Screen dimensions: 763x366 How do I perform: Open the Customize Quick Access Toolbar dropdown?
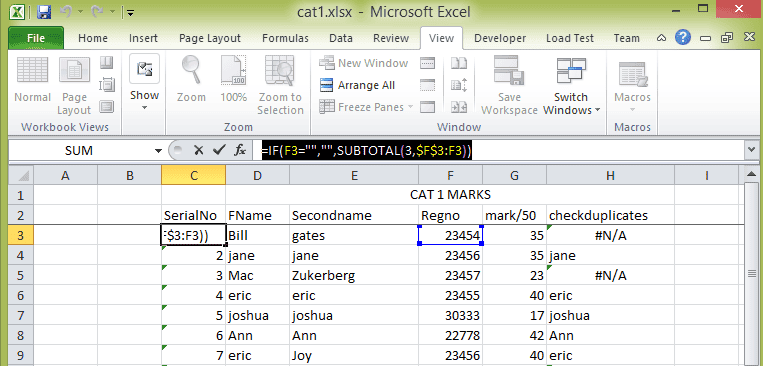[x=130, y=12]
